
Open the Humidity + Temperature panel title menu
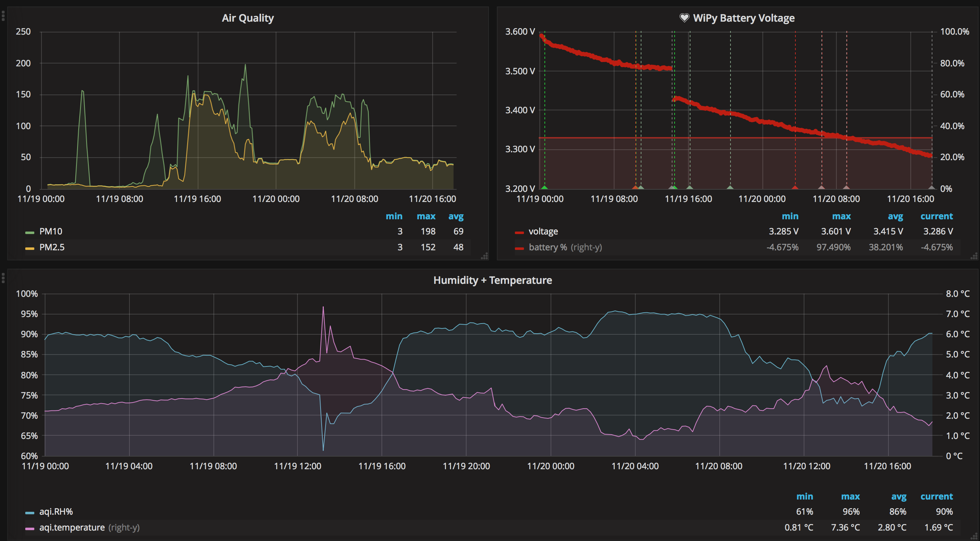[493, 280]
